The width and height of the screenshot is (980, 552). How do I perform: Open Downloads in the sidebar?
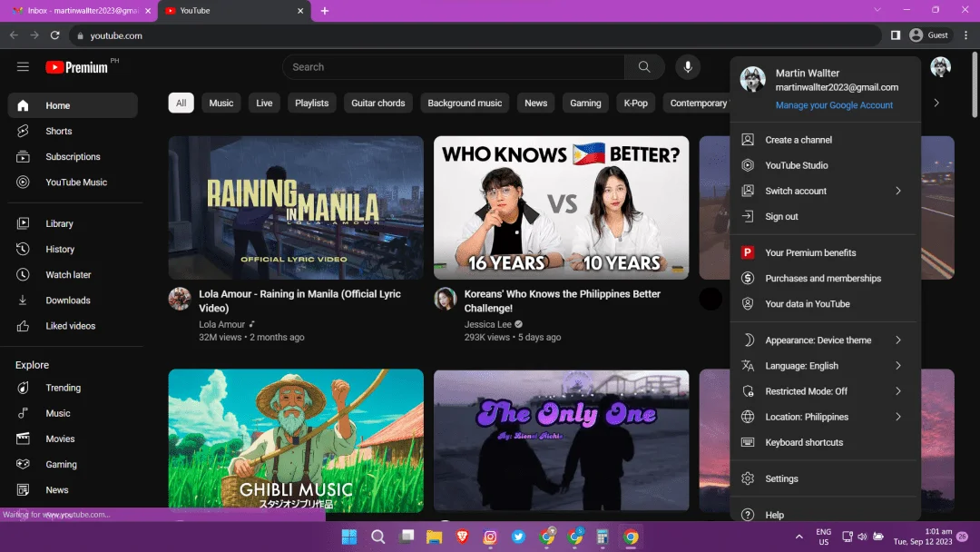pyautogui.click(x=73, y=301)
